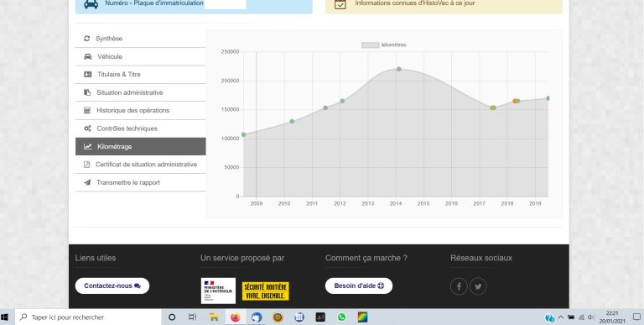Viewport: 644px width, 325px height.
Task: Open the blue grid globe taskbar app
Action: [x=299, y=317]
